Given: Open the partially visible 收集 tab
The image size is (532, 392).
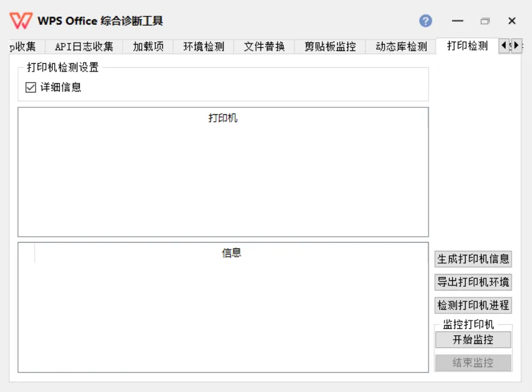Looking at the screenshot, I should 26,47.
